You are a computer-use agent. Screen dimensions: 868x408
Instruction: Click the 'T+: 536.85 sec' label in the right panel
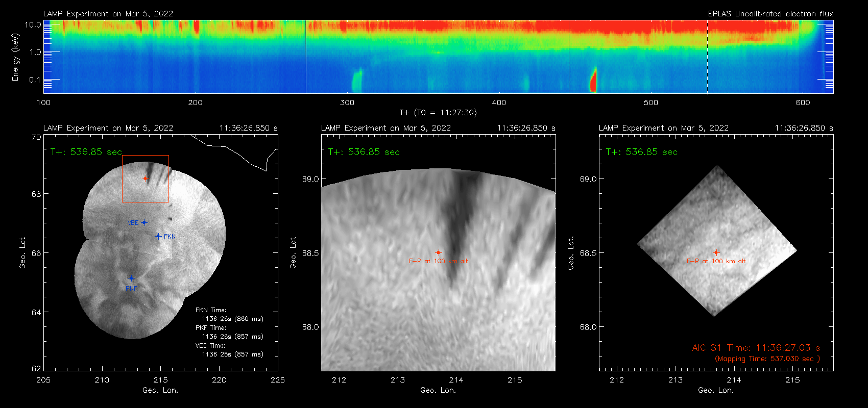(x=642, y=152)
